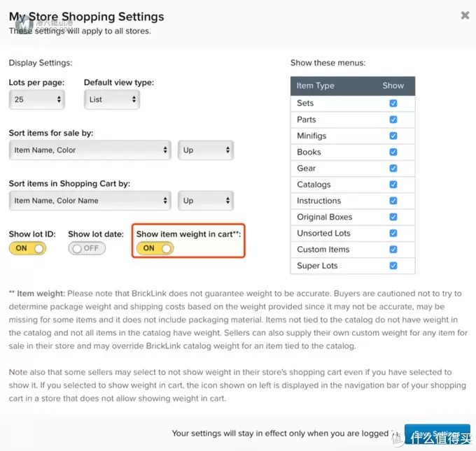Turn on the Show lot date switch

click(87, 248)
